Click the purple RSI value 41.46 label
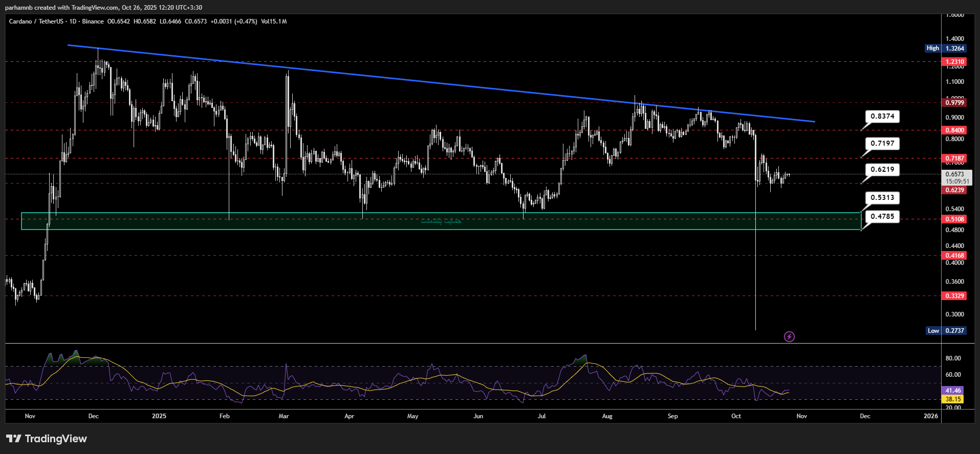The height and width of the screenshot is (454, 980). tap(952, 391)
